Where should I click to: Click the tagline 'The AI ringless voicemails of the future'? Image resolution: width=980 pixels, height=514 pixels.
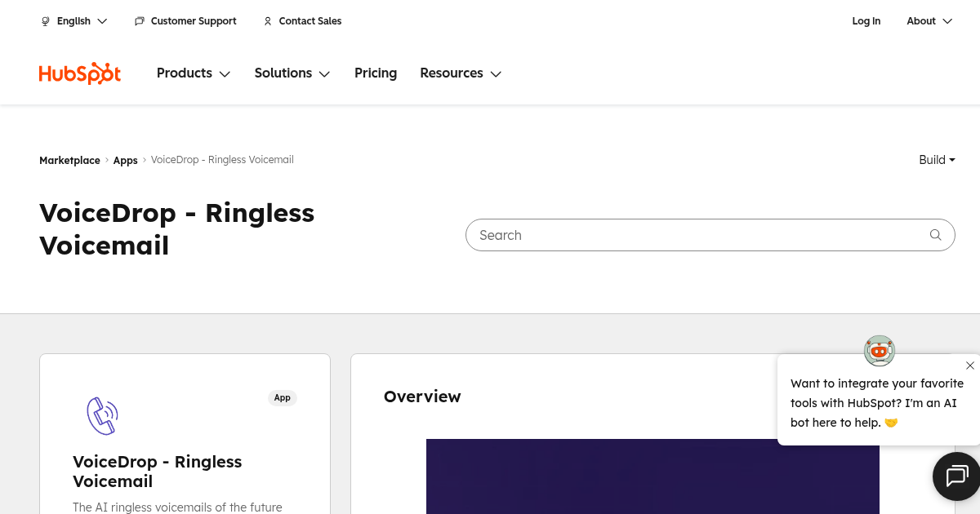click(x=177, y=507)
